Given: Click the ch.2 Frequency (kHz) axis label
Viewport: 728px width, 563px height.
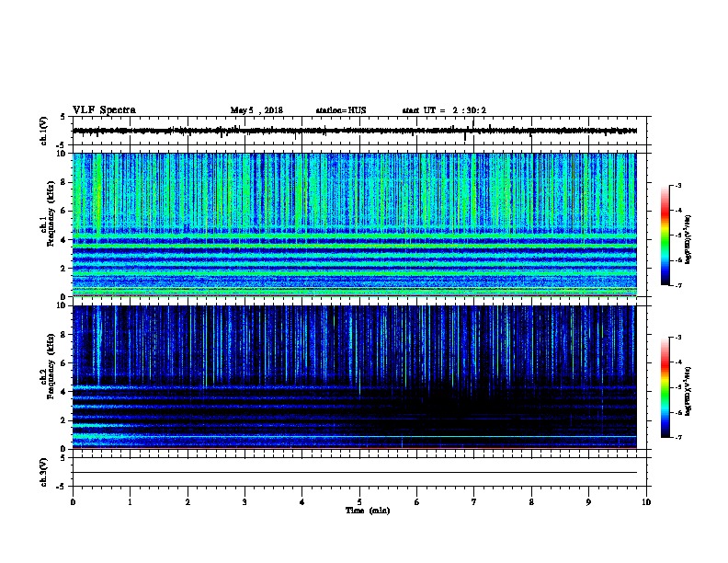Looking at the screenshot, I should pyautogui.click(x=47, y=366).
